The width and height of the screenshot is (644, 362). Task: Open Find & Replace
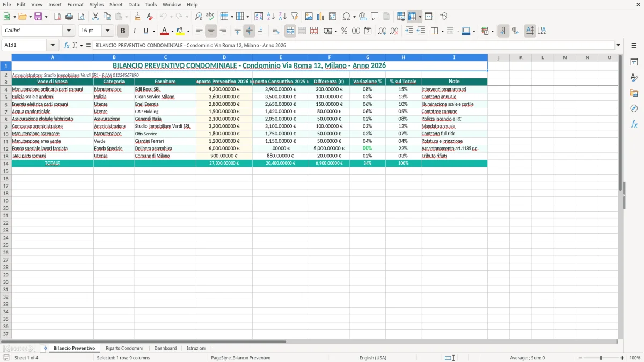pos(199,17)
